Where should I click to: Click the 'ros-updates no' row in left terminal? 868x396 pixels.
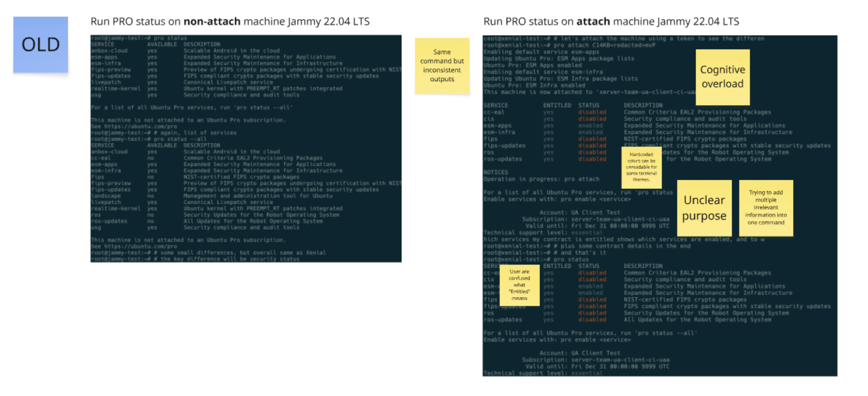[206, 221]
